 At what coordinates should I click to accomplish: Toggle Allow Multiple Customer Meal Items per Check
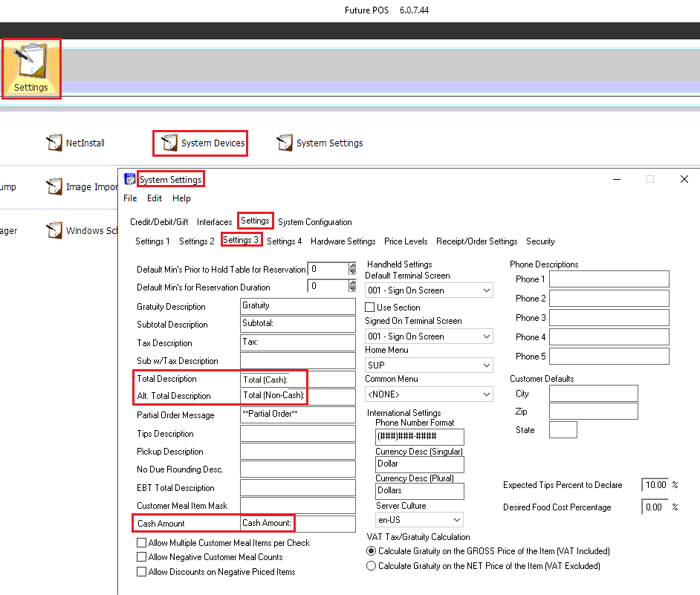(x=141, y=543)
